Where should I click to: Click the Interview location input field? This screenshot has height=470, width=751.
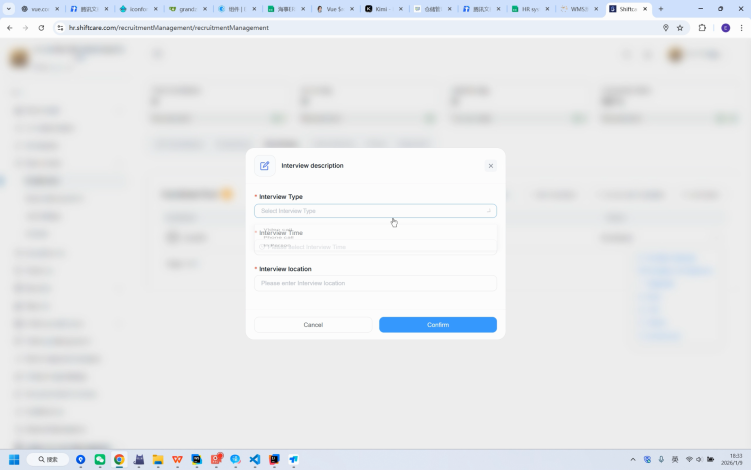tap(375, 283)
